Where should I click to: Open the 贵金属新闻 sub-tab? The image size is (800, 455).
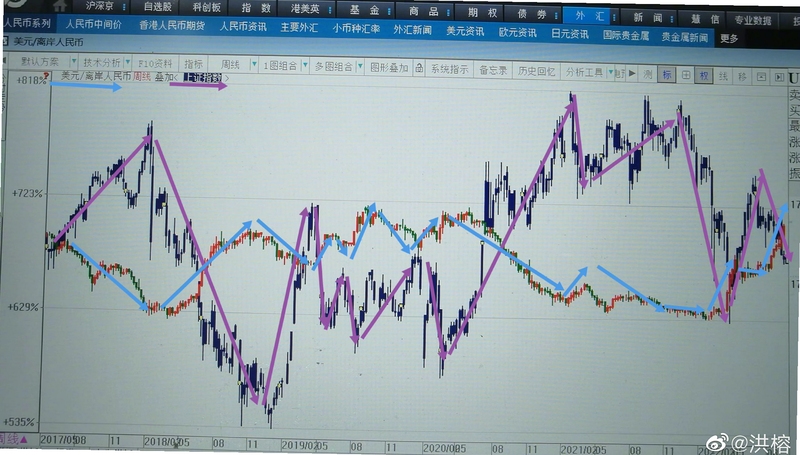point(684,37)
